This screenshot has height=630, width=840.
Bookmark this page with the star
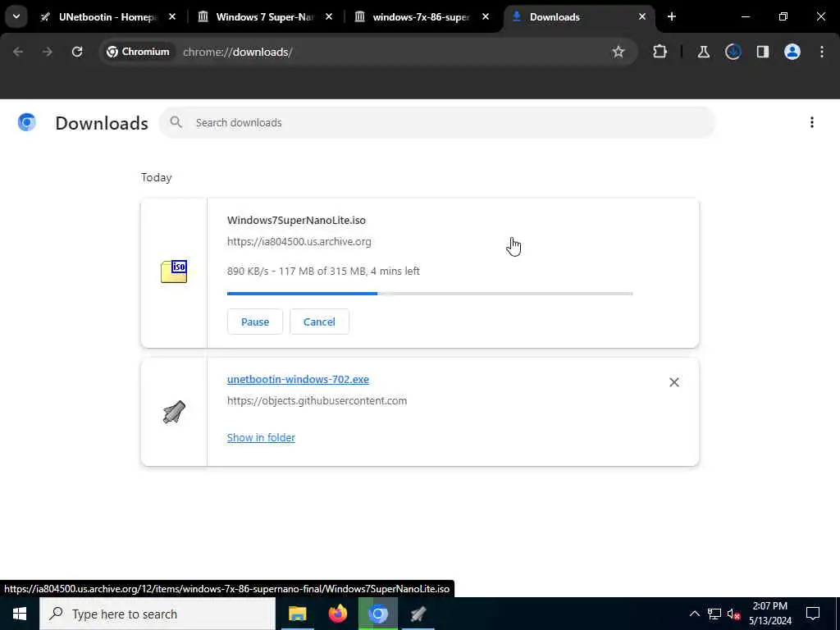pyautogui.click(x=619, y=52)
